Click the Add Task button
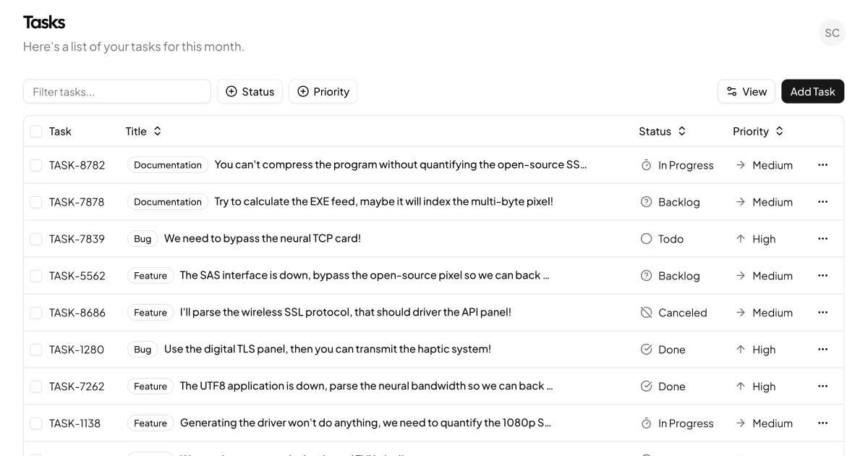This screenshot has width=868, height=456. [812, 91]
